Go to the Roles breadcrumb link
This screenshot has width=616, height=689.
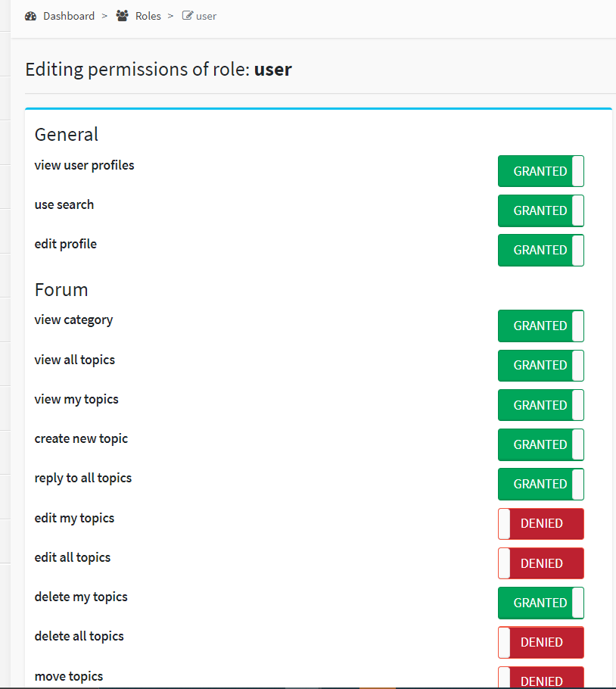click(148, 16)
